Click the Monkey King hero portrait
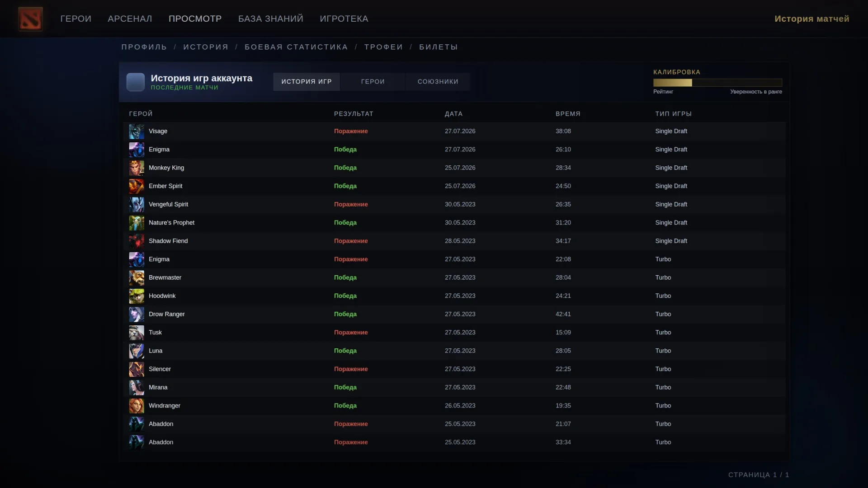The image size is (868, 488). [137, 168]
